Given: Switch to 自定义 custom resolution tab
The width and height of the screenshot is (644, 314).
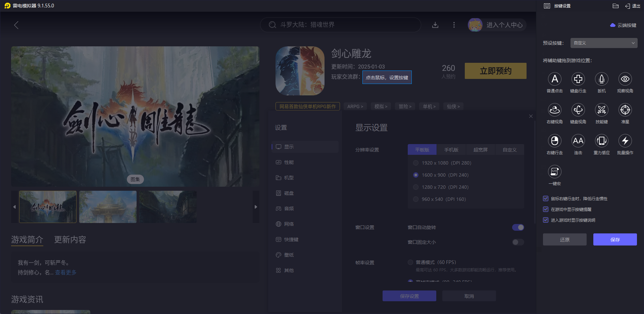Looking at the screenshot, I should [x=510, y=150].
